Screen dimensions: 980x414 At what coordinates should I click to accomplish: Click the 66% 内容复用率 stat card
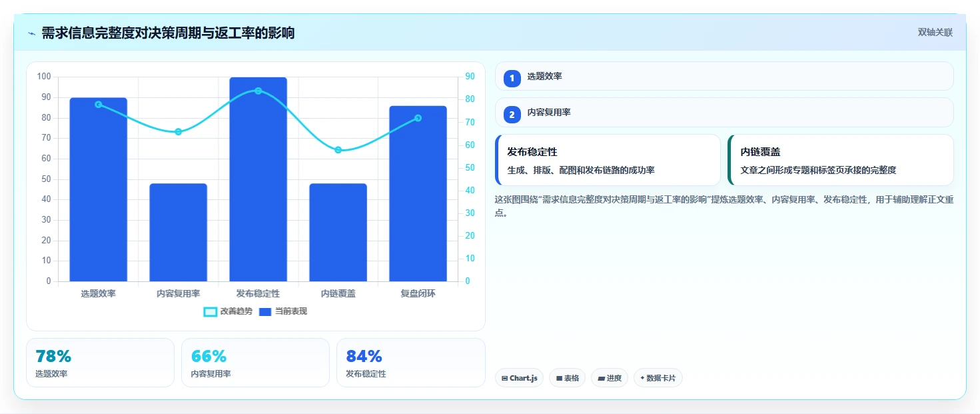[x=255, y=363]
